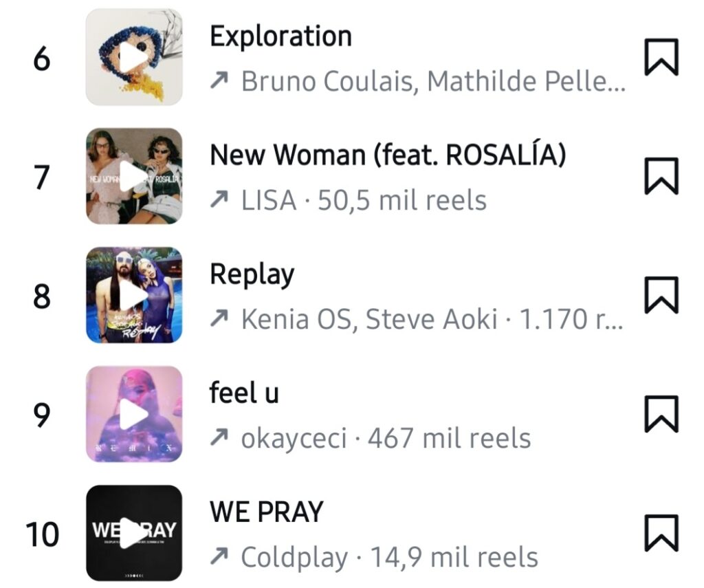The width and height of the screenshot is (704, 588).
Task: Play the Exploration track preview
Action: pyautogui.click(x=134, y=57)
